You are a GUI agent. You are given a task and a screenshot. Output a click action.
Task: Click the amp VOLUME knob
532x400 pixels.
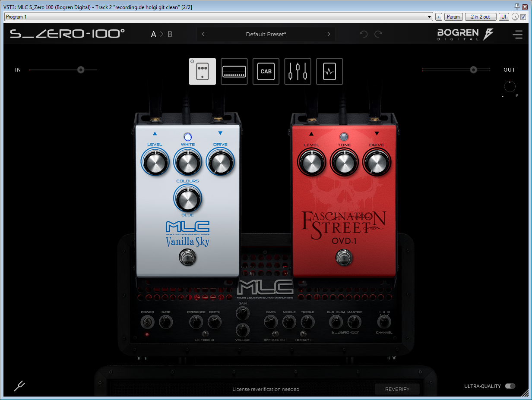click(243, 331)
